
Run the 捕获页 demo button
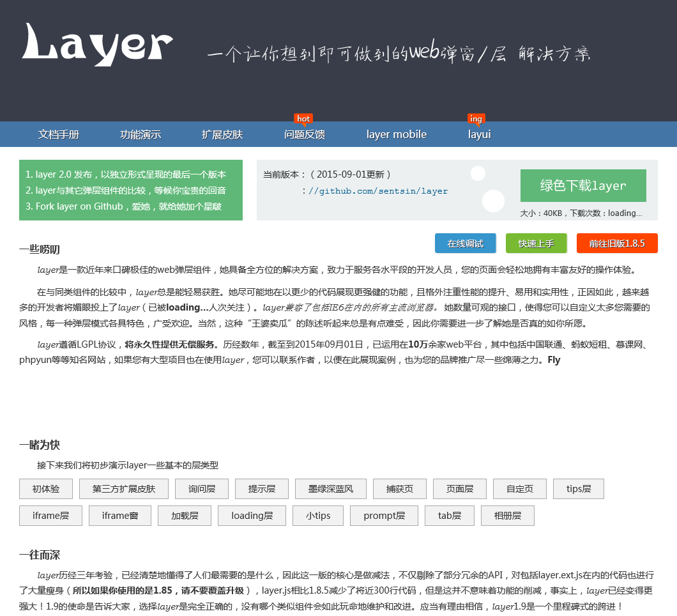pyautogui.click(x=400, y=489)
